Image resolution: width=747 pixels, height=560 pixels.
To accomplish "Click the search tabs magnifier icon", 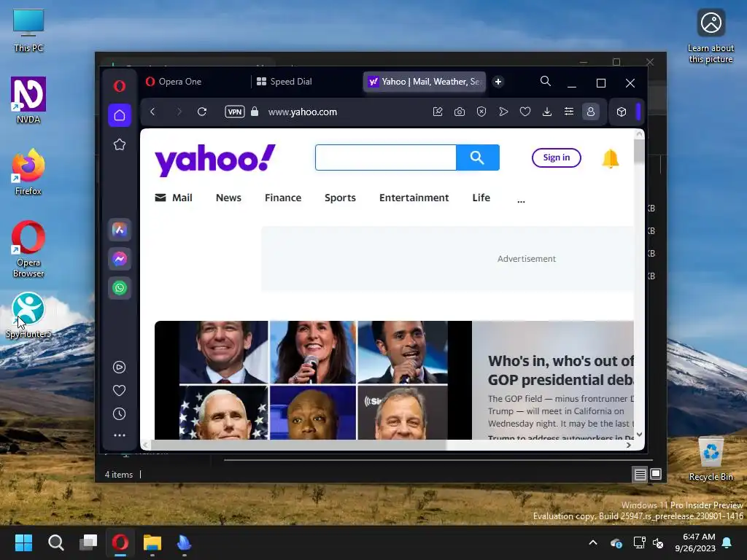I will 546,82.
